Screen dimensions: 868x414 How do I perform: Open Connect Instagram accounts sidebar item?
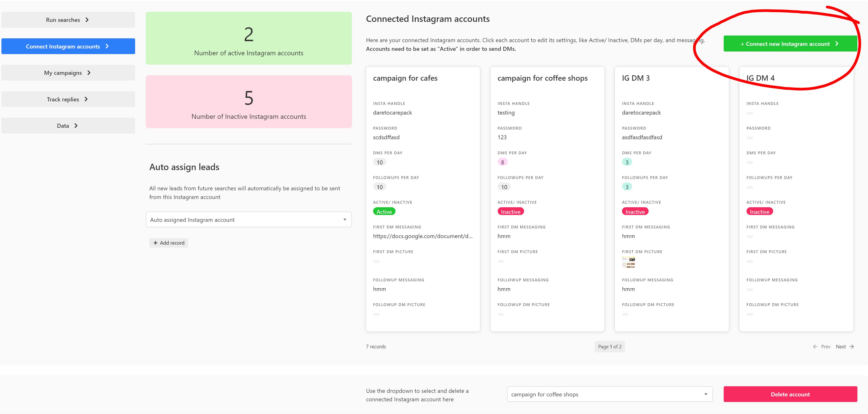(x=68, y=46)
